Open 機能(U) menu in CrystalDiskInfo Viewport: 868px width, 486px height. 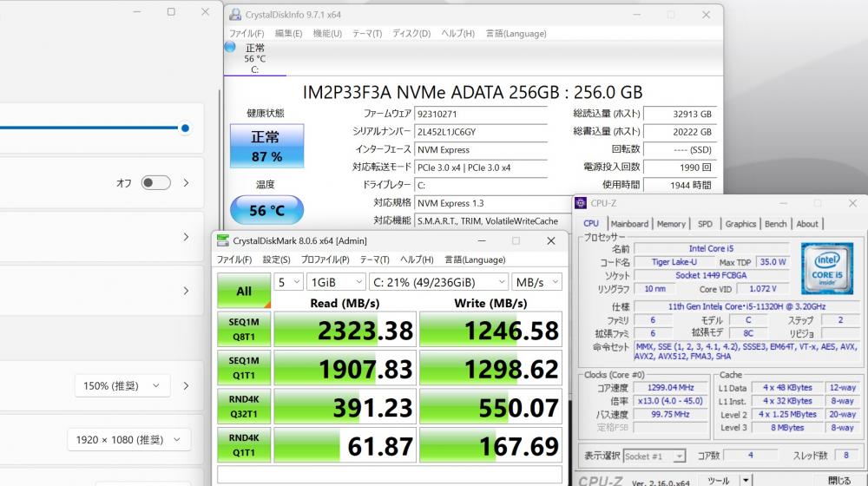coord(327,33)
